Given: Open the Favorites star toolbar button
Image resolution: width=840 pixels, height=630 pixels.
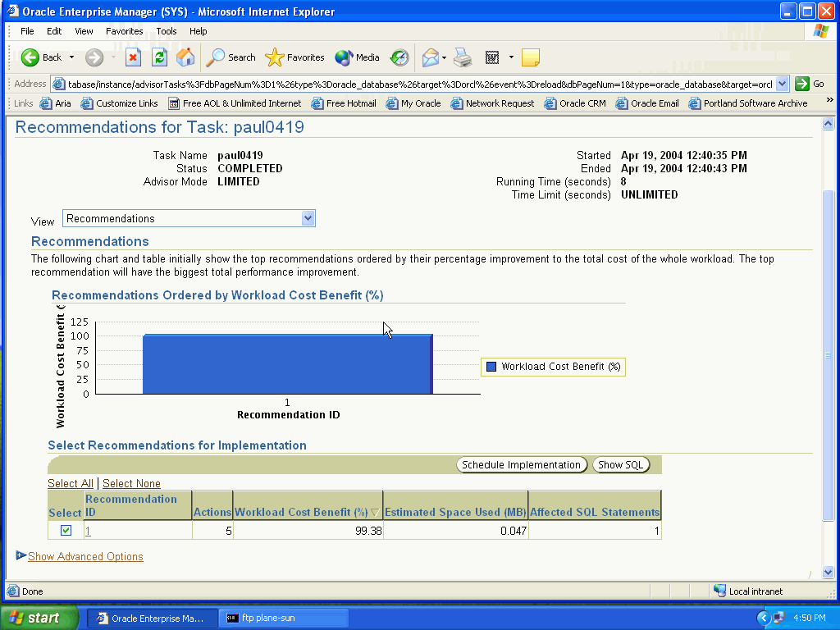Looking at the screenshot, I should tap(295, 57).
